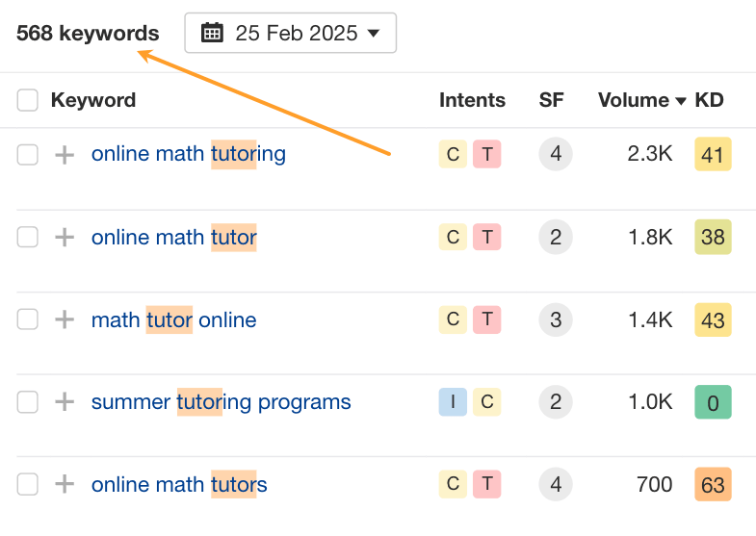Viewport: 756px width, 536px height.
Task: Click SF badge 4 for online math tutoring
Action: tap(555, 154)
